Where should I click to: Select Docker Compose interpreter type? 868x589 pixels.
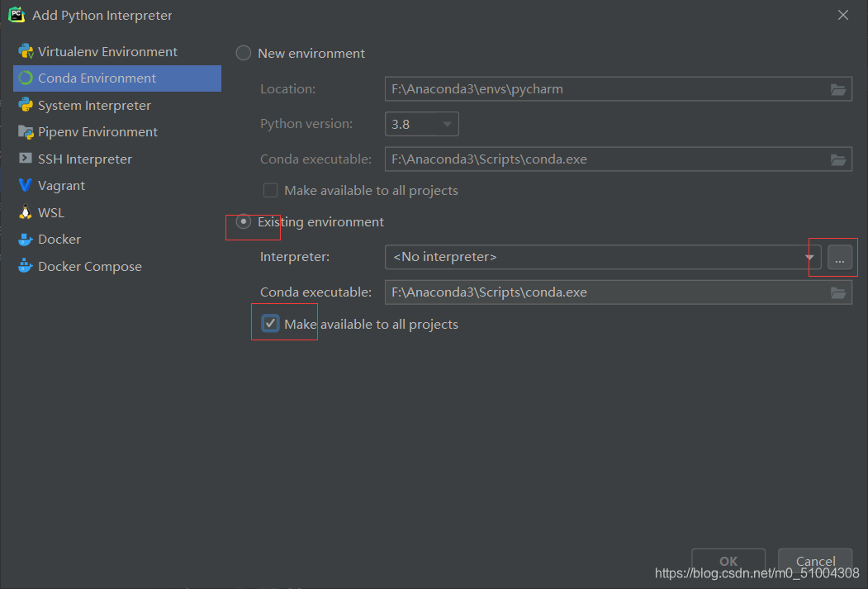coord(116,266)
